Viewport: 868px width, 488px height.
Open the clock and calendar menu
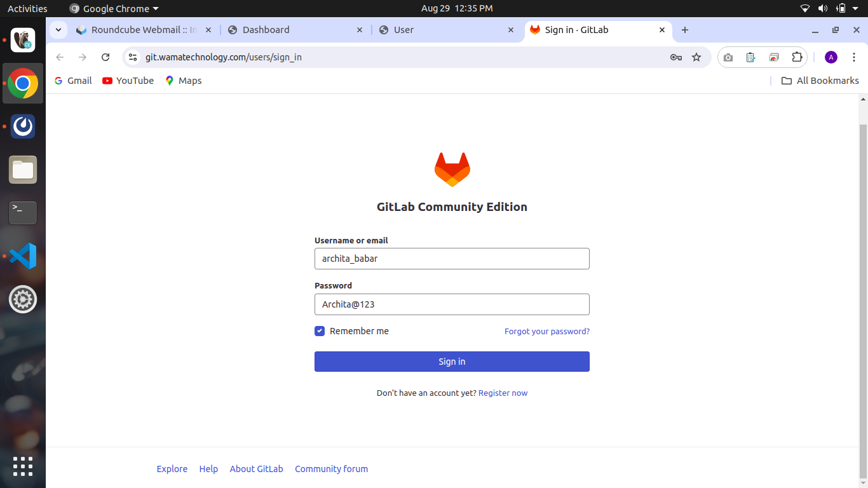tap(457, 8)
